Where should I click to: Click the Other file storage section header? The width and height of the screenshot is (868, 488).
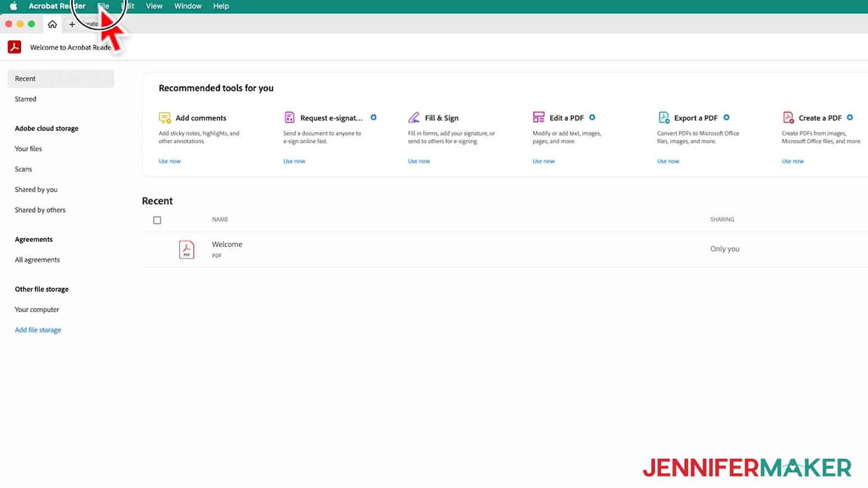42,289
